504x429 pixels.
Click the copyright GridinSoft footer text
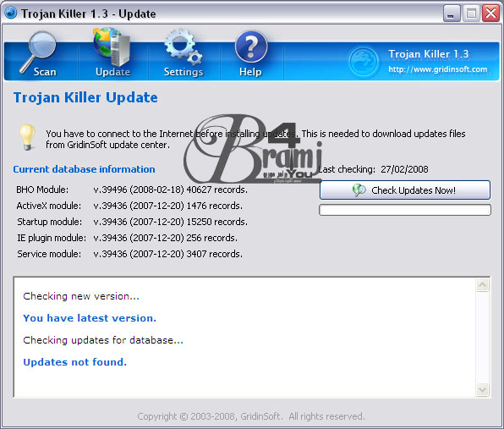point(251,416)
